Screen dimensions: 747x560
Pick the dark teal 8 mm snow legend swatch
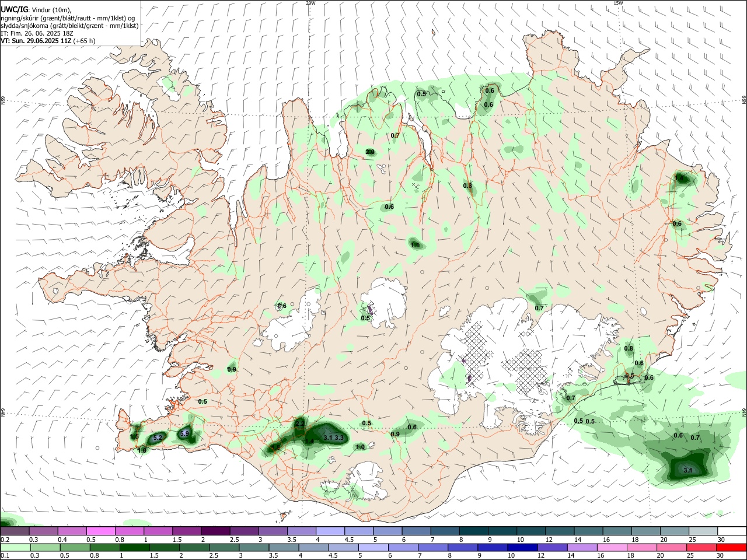[473, 531]
